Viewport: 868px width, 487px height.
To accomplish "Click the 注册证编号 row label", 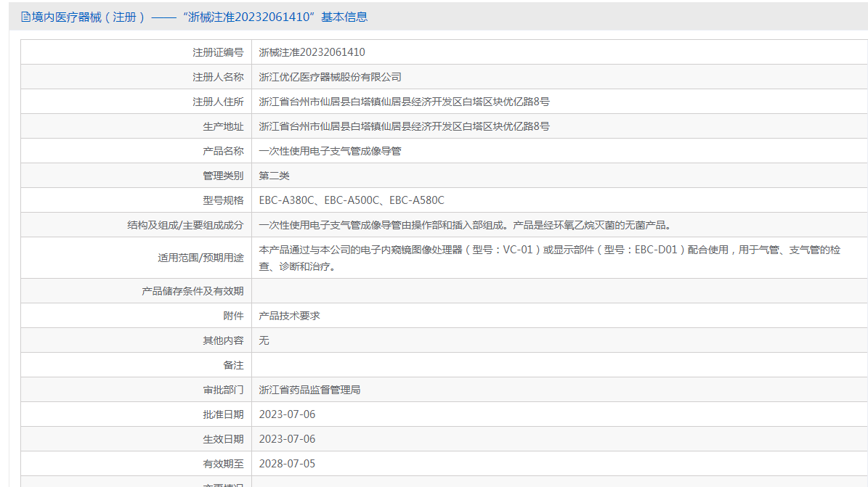I will (x=218, y=52).
